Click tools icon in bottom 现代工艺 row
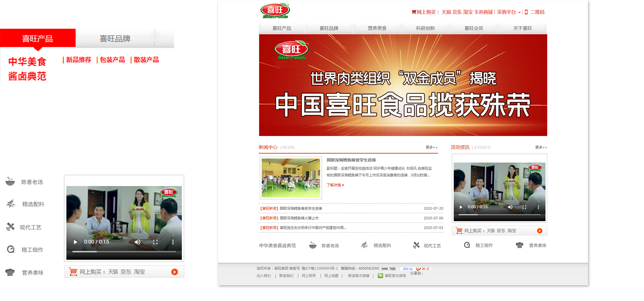The width and height of the screenshot is (644, 301). (416, 245)
